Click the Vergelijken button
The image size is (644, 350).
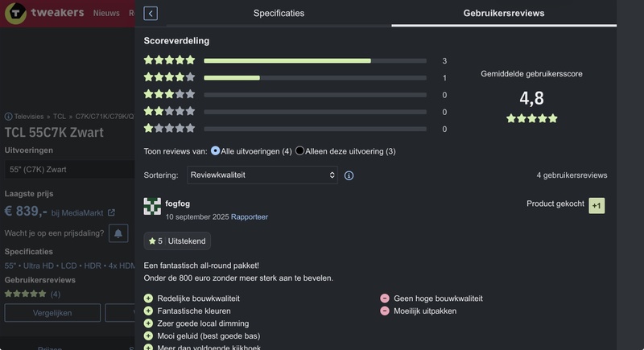52,313
